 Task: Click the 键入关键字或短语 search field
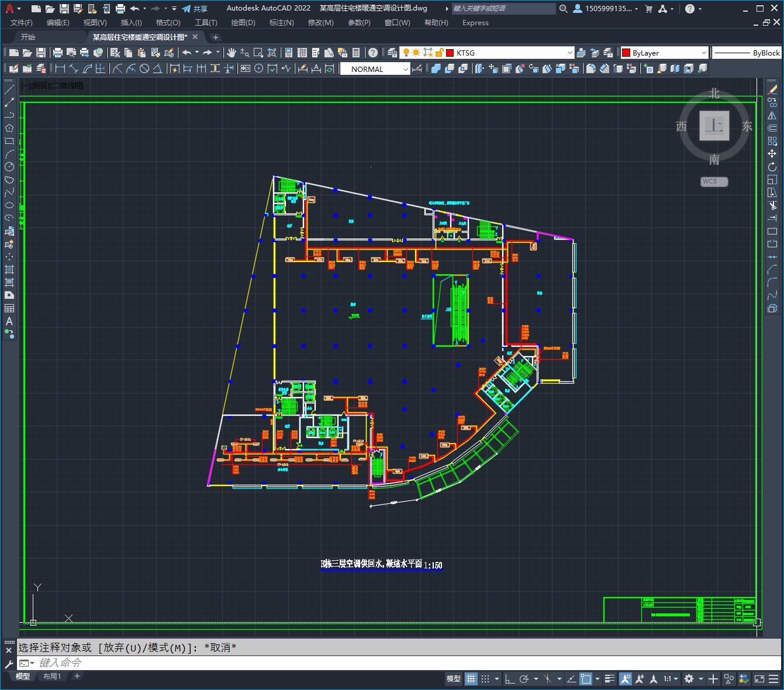coord(503,9)
